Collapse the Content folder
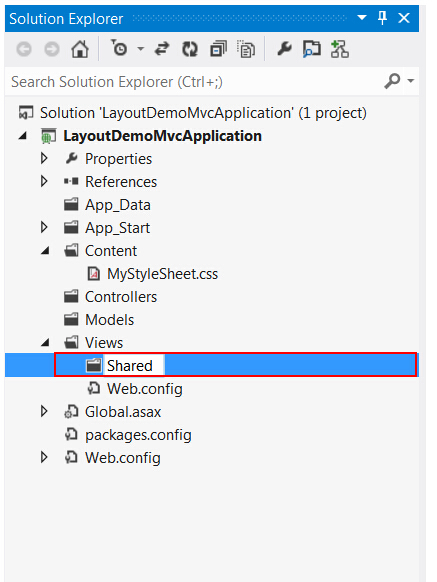 click(x=45, y=251)
